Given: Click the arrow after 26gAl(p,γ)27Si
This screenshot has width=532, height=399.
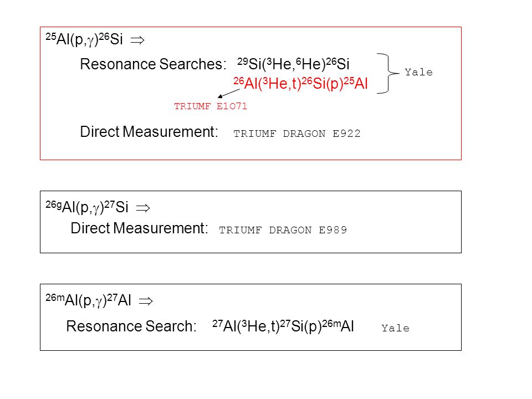Looking at the screenshot, I should coord(143,208).
